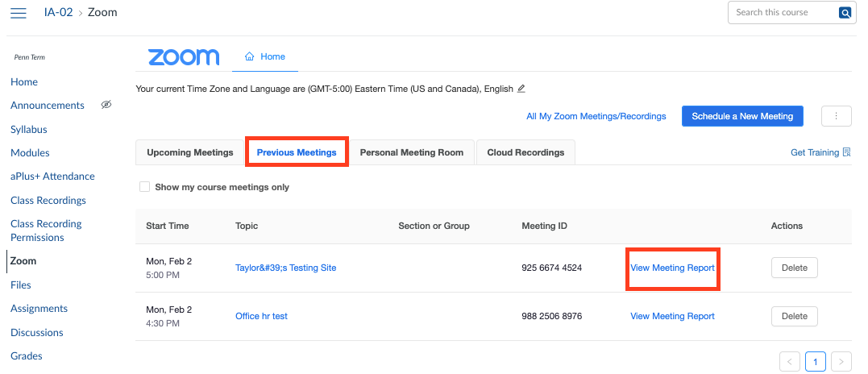This screenshot has height=374, width=868.
Task: Open the IA-02 breadcrumb link
Action: point(58,12)
